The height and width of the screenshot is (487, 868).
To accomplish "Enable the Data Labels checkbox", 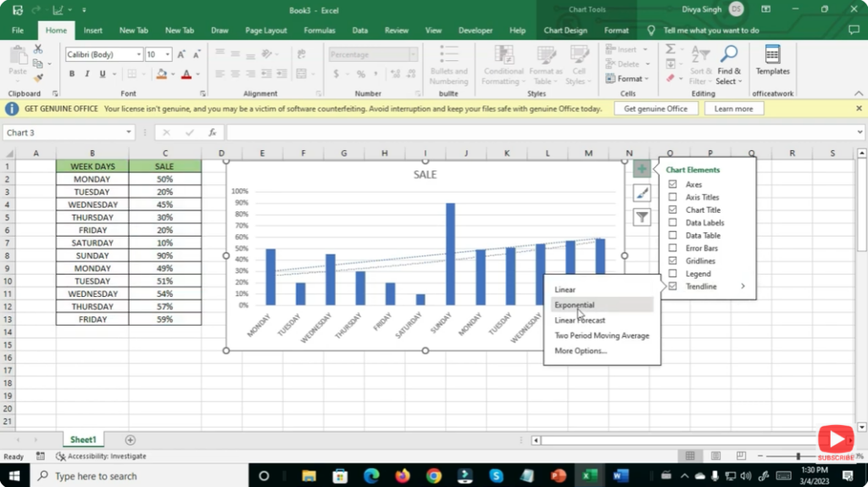I will [673, 223].
